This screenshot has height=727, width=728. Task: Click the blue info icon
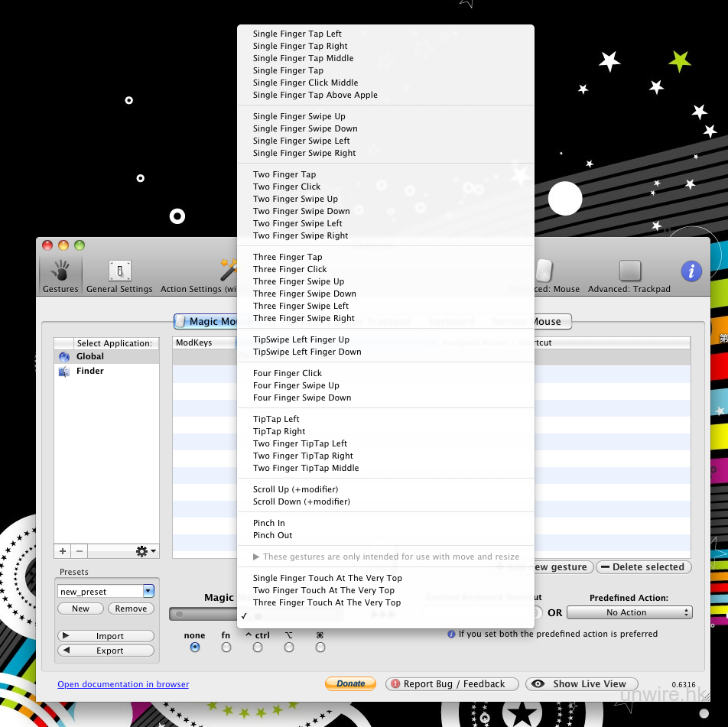tap(691, 271)
